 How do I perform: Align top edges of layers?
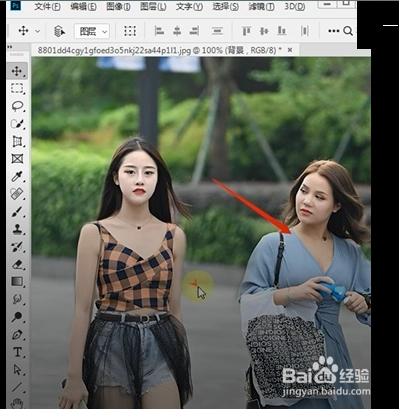(246, 31)
